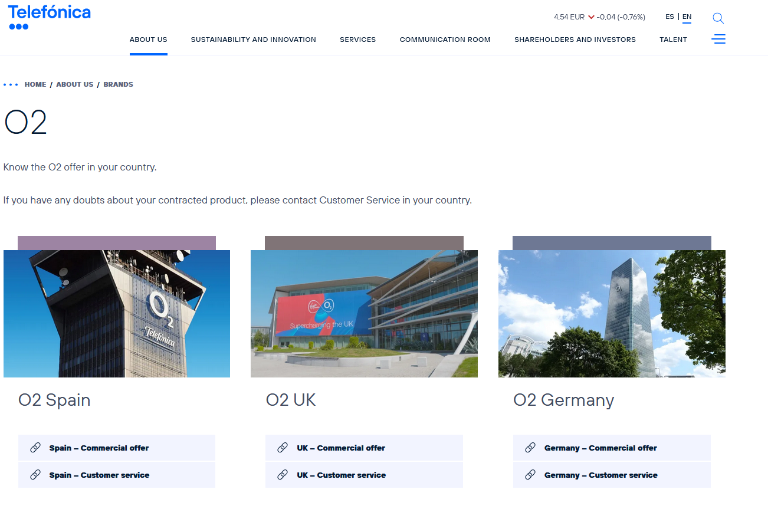The height and width of the screenshot is (532, 768).
Task: Click the O2 UK building photo
Action: [364, 314]
